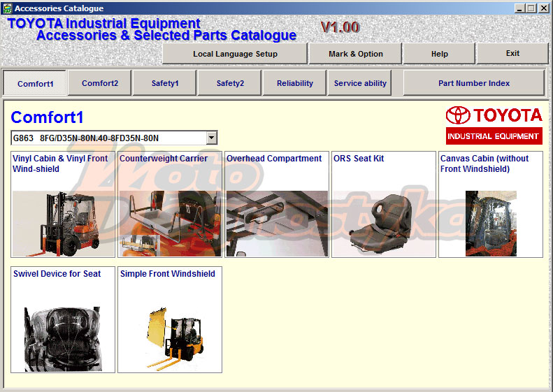
Task: Open the Safety2 tab
Action: [230, 83]
